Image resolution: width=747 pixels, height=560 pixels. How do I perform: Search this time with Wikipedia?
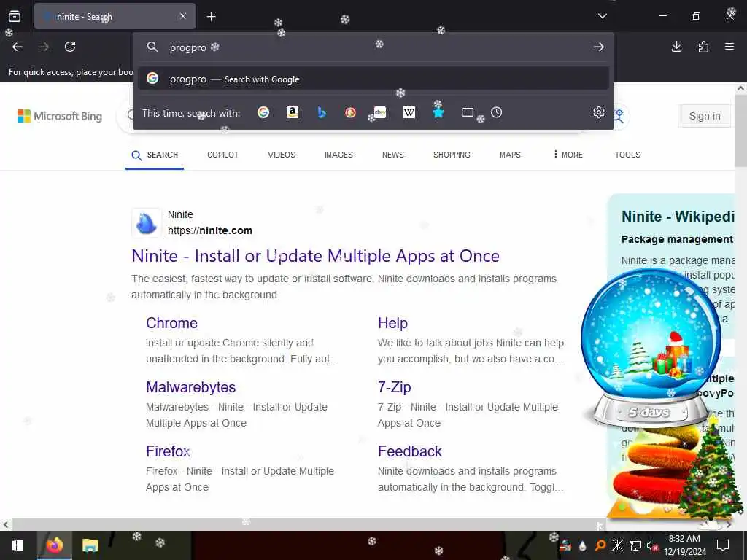(409, 112)
